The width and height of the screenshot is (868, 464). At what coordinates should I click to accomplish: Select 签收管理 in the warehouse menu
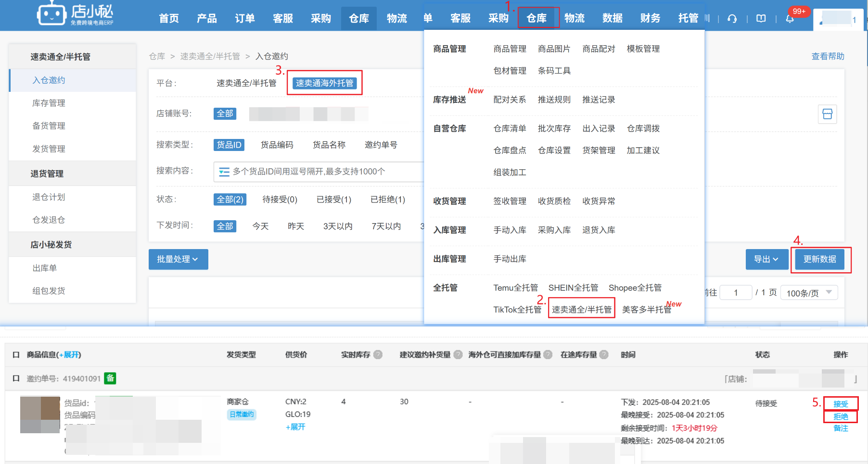click(510, 201)
